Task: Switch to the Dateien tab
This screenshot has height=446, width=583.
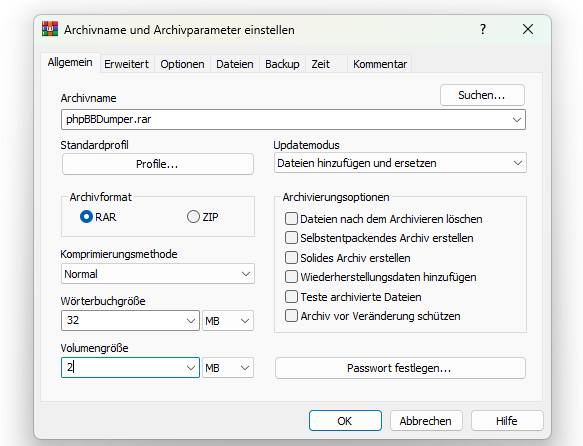Action: 235,64
